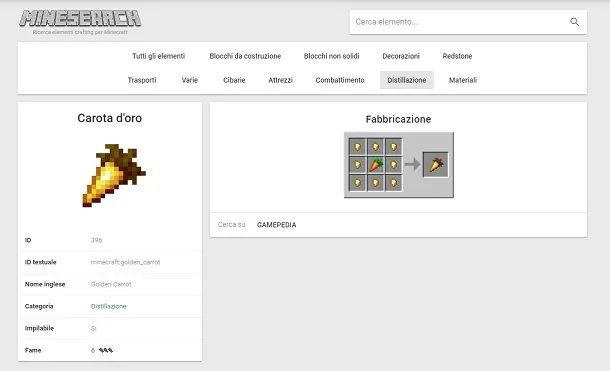Select the highlighted Distillazione tab

click(407, 80)
